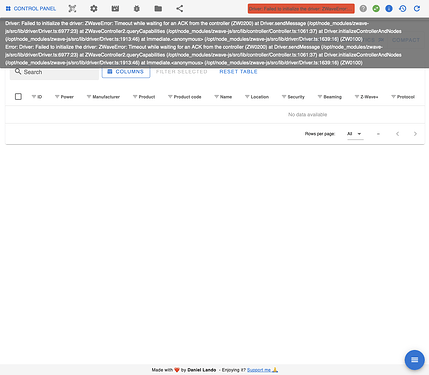Open the Power column filter icon
The height and width of the screenshot is (375, 429).
click(x=57, y=97)
